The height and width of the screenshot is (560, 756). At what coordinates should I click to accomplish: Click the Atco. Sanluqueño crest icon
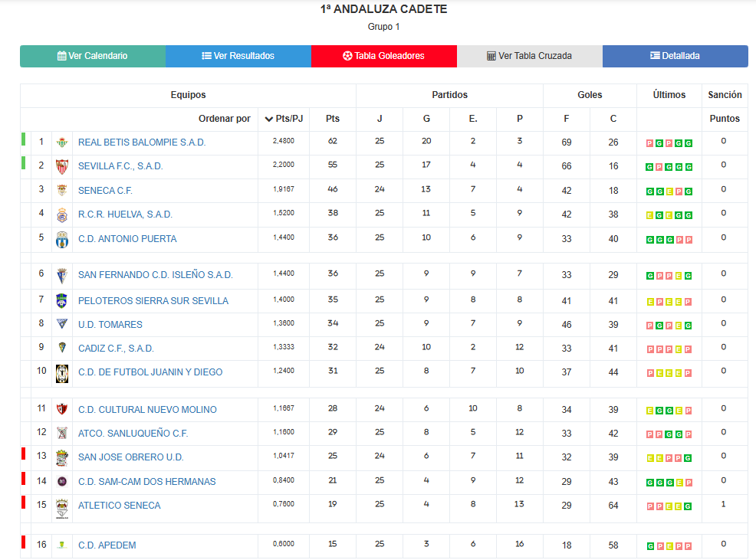61,433
